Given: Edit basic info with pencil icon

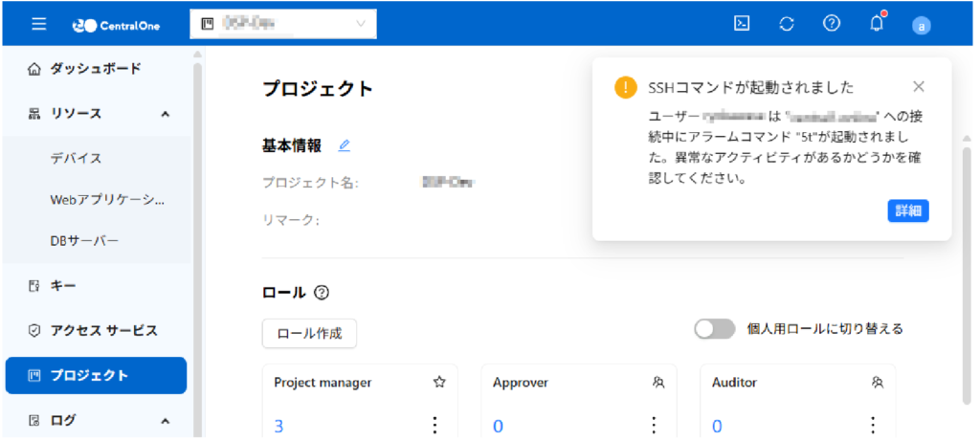Looking at the screenshot, I should [345, 145].
